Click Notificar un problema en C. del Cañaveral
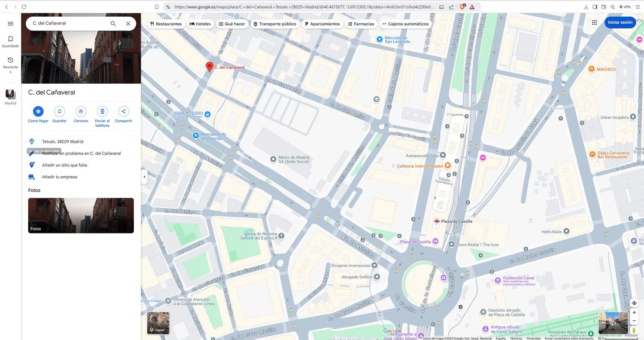The image size is (644, 340). [81, 153]
